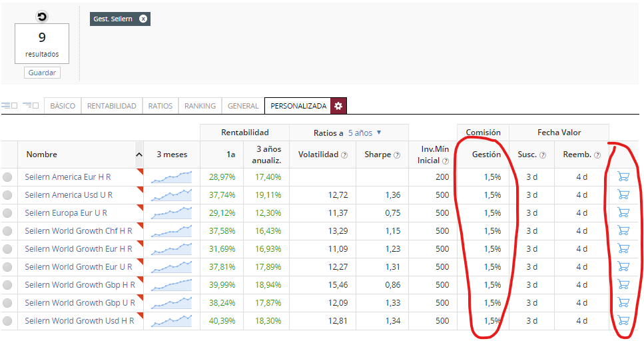The width and height of the screenshot is (644, 341).
Task: Select radio for Seilern America Usd U R
Action: pyautogui.click(x=7, y=195)
